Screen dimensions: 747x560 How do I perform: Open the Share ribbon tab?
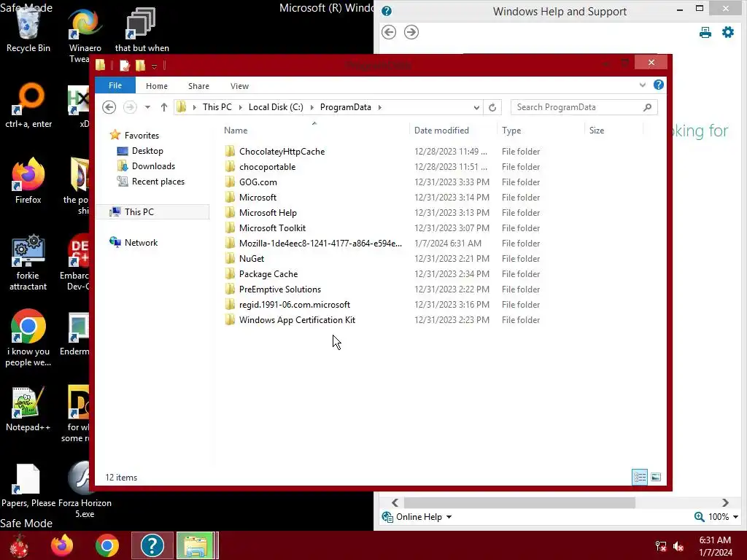[x=198, y=86]
